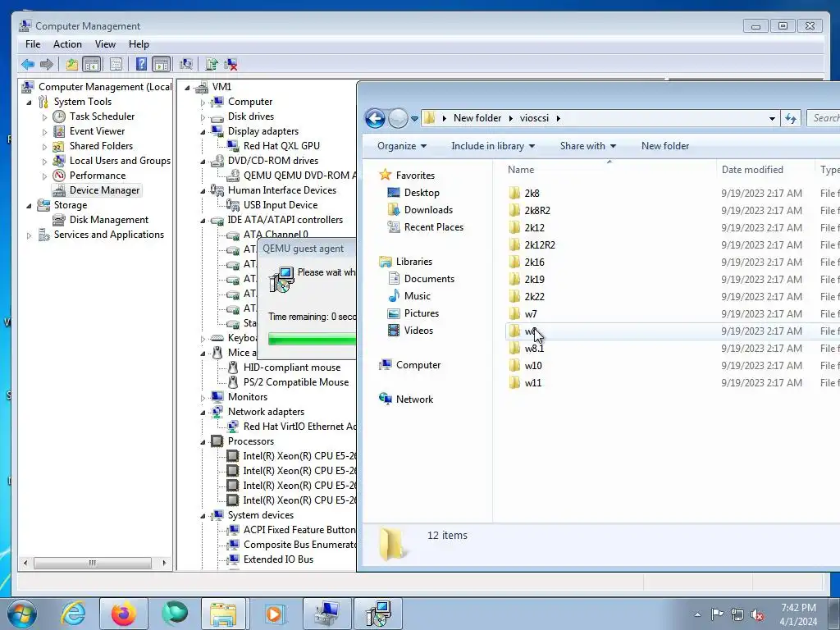Screen dimensions: 840x630
Task: Click the Up one level toolbar icon
Action: coord(72,65)
